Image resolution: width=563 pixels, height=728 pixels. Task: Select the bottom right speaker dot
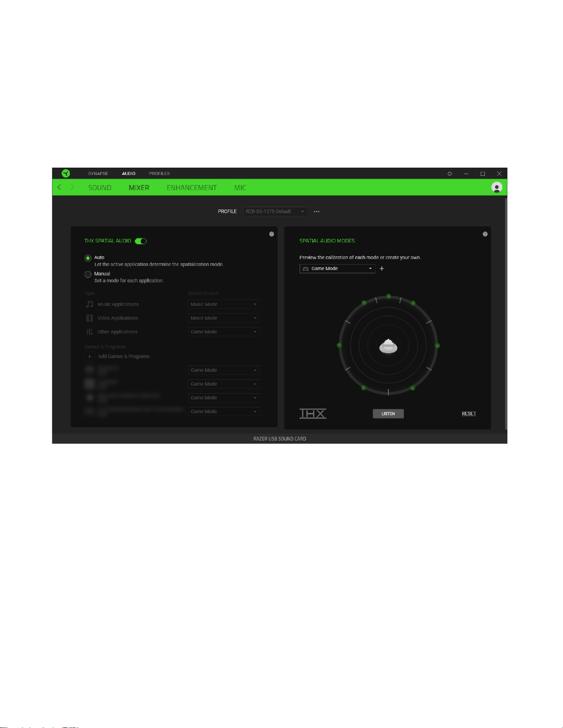pyautogui.click(x=413, y=388)
